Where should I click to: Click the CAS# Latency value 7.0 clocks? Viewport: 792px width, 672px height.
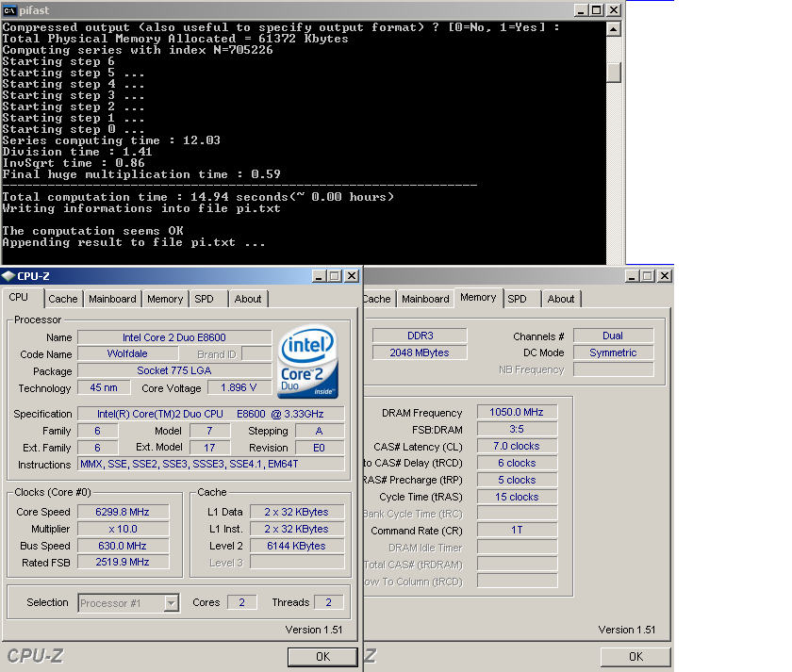(x=518, y=447)
